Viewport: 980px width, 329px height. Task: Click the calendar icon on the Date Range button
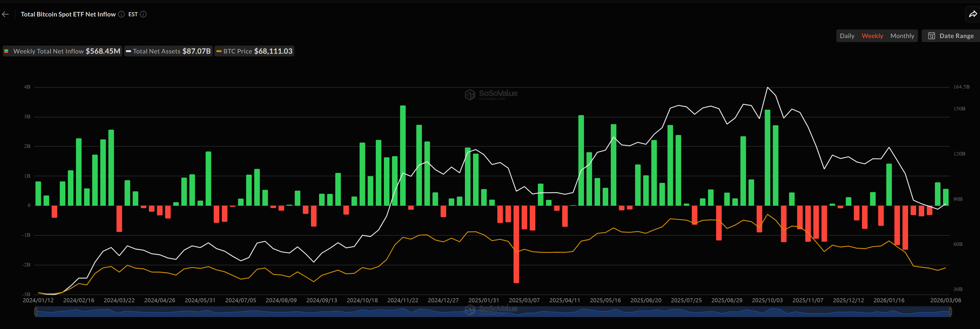pos(932,35)
